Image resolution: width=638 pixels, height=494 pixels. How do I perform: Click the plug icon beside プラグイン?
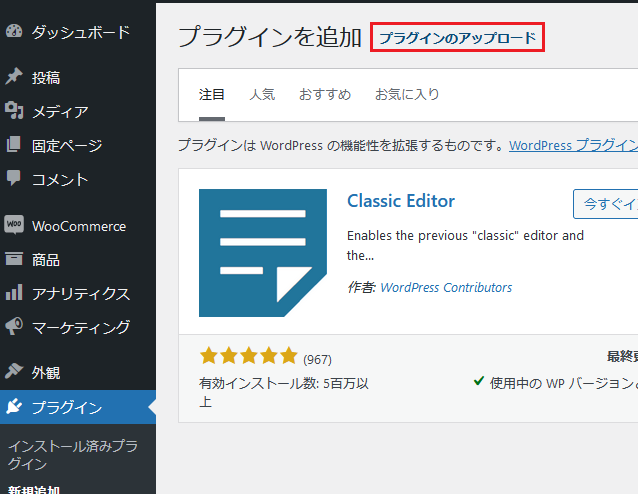click(x=14, y=407)
